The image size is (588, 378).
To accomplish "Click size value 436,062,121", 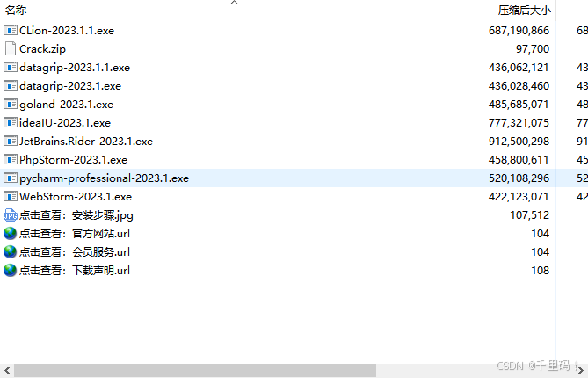I will 519,68.
